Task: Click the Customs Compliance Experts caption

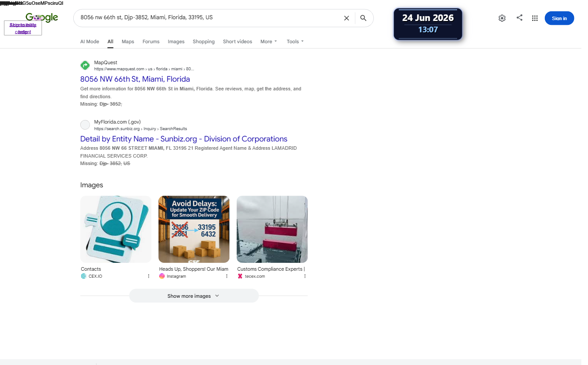Action: [271, 269]
